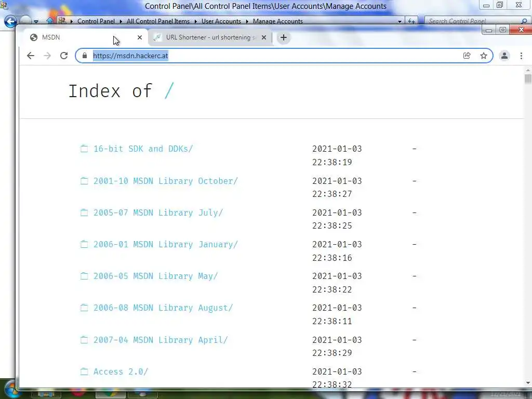Click the root slash link in heading
Viewport: 532px width, 399px height.
coord(169,90)
